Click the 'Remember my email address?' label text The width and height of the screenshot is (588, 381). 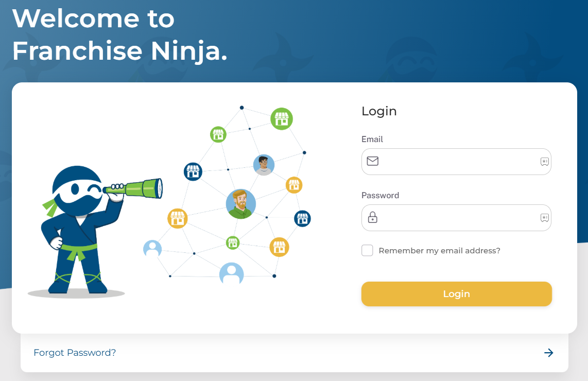(x=439, y=251)
